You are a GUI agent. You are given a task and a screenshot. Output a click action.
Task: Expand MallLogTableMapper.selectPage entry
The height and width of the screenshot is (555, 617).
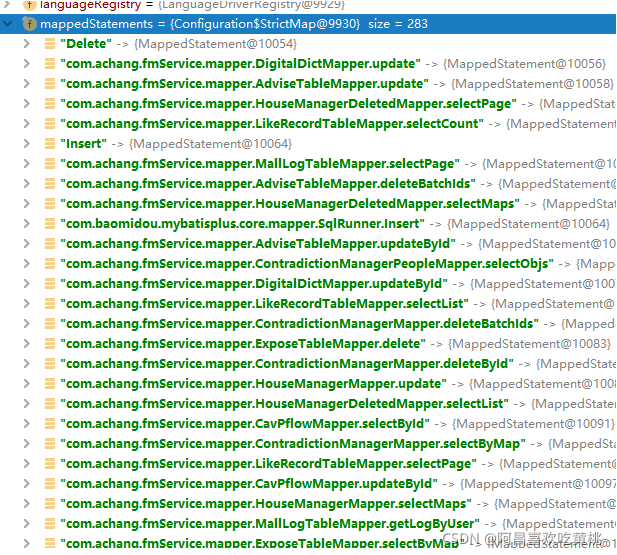pyautogui.click(x=27, y=163)
